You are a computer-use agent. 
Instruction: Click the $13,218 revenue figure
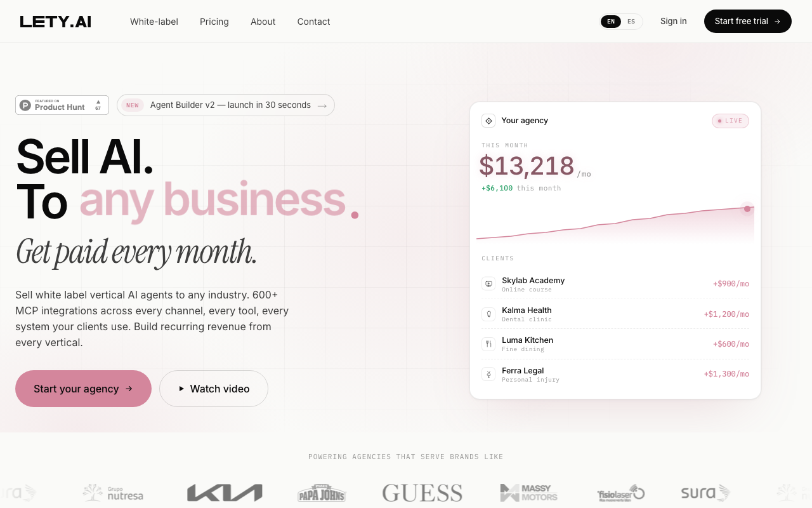tap(527, 166)
